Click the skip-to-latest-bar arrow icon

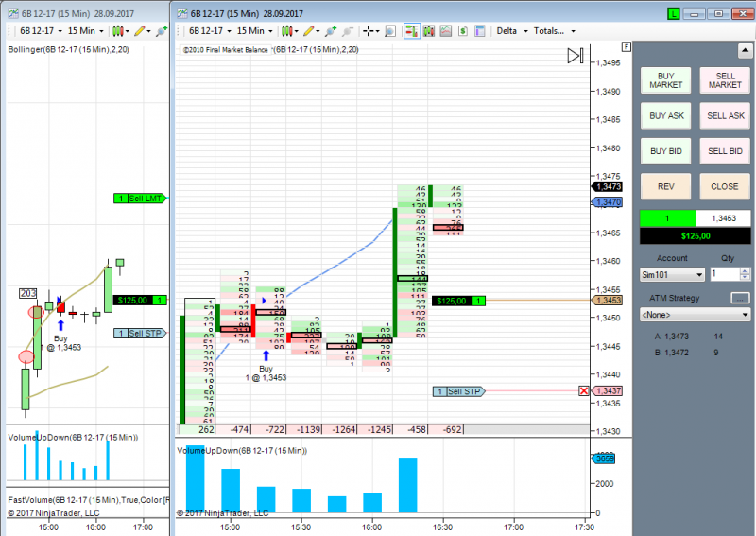[576, 56]
